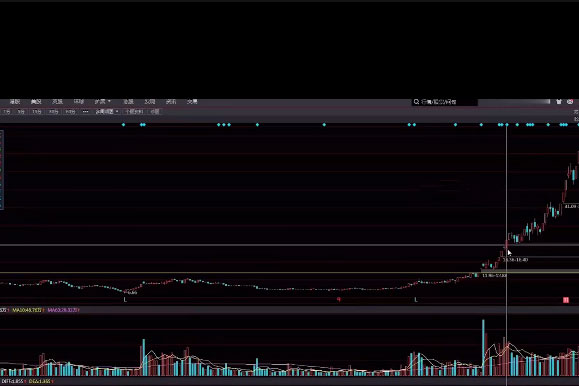This screenshot has height=386, width=579.
Task: Click the shirt skin icon at top right
Action: point(559,102)
